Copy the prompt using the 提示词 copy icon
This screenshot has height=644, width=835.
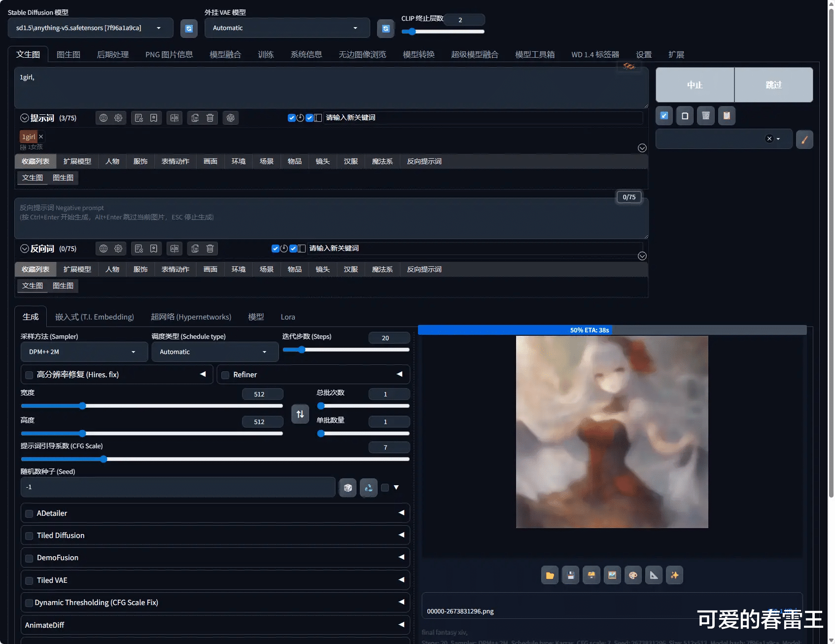point(195,118)
